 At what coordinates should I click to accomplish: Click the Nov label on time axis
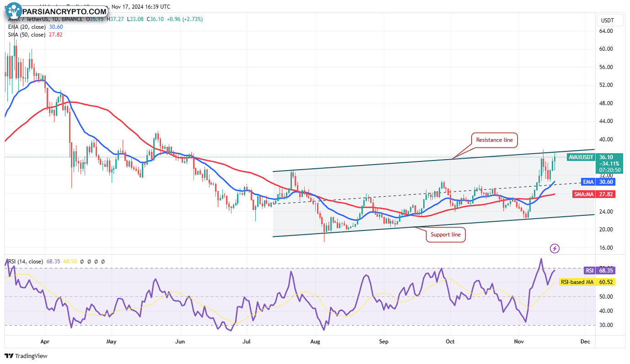(x=519, y=341)
